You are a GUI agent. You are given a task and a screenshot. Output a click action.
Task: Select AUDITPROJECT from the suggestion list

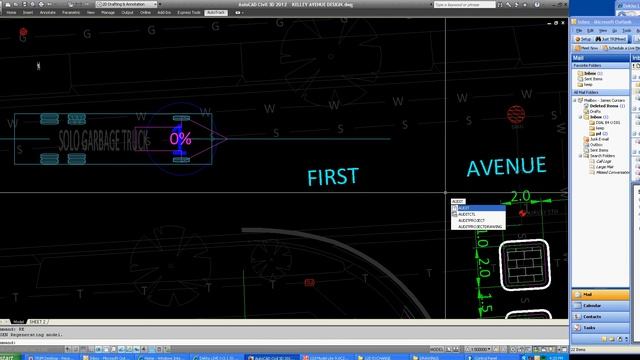point(478,220)
